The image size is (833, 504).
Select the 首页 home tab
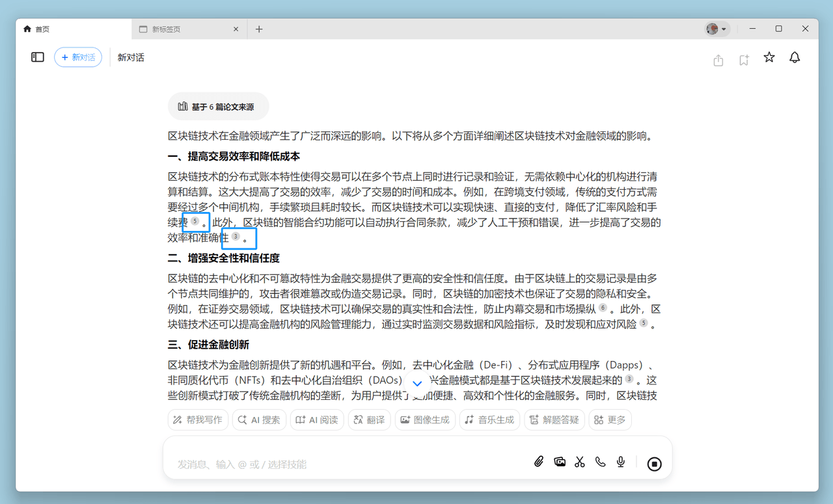[x=73, y=29]
